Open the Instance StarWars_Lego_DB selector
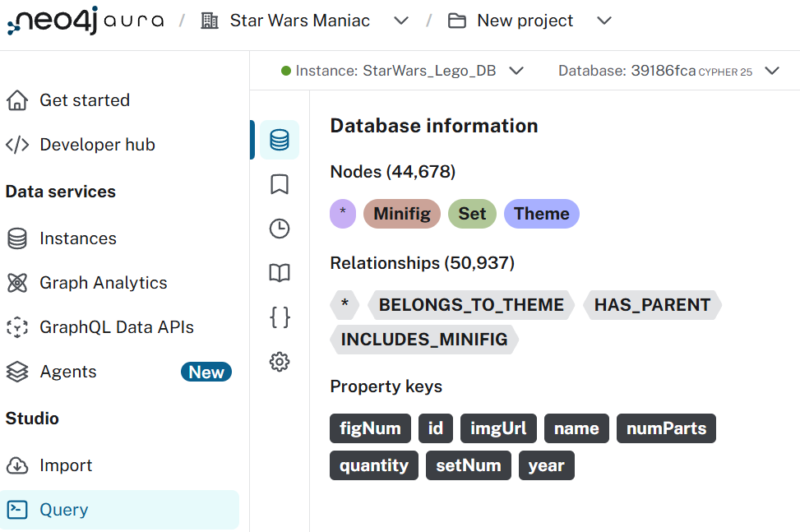Image resolution: width=800 pixels, height=532 pixels. (x=402, y=71)
